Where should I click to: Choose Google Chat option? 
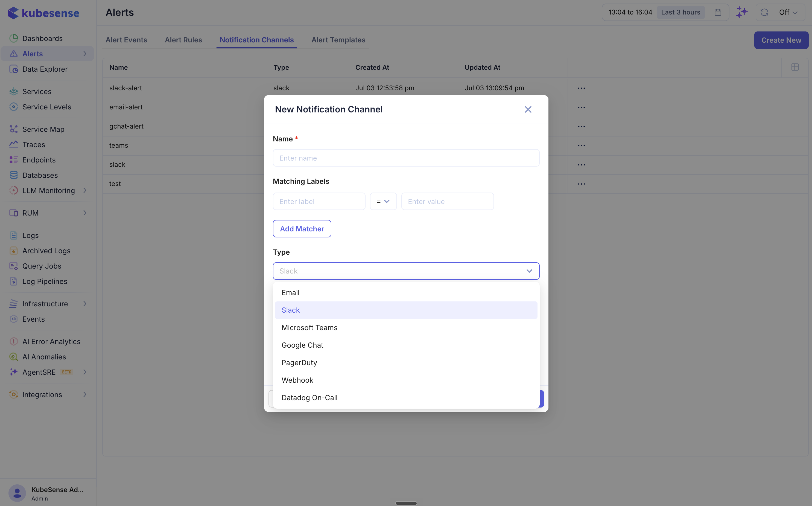(406, 345)
